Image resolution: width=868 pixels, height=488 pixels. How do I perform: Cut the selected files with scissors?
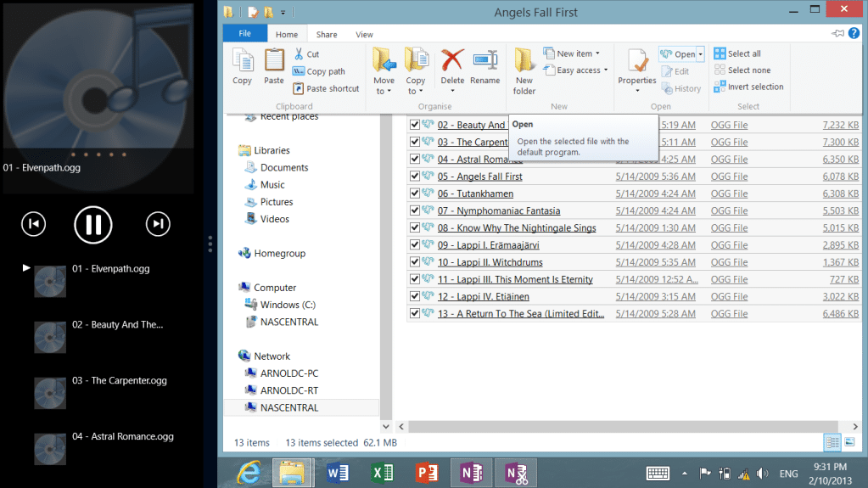pyautogui.click(x=306, y=53)
